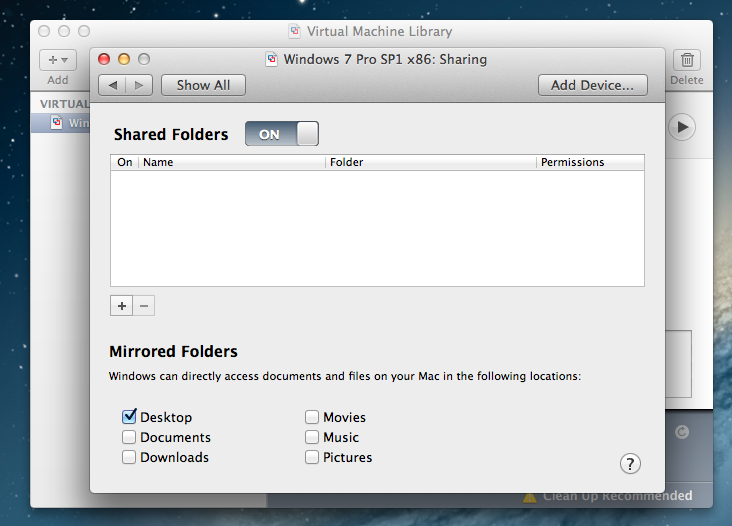Image resolution: width=732 pixels, height=526 pixels.
Task: Click the minus remove folder button
Action: pos(144,306)
